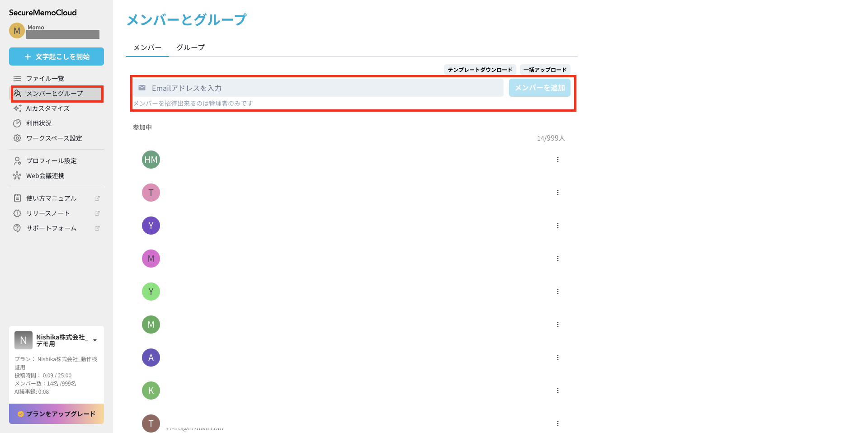Click the 文字起こしを開始 button
The height and width of the screenshot is (433, 868).
pyautogui.click(x=57, y=56)
